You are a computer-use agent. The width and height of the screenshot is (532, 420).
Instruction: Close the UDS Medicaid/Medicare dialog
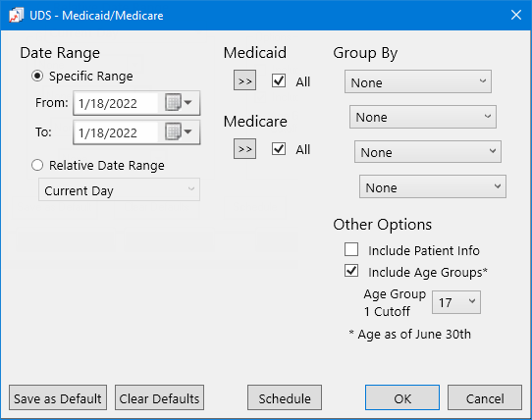pos(516,15)
